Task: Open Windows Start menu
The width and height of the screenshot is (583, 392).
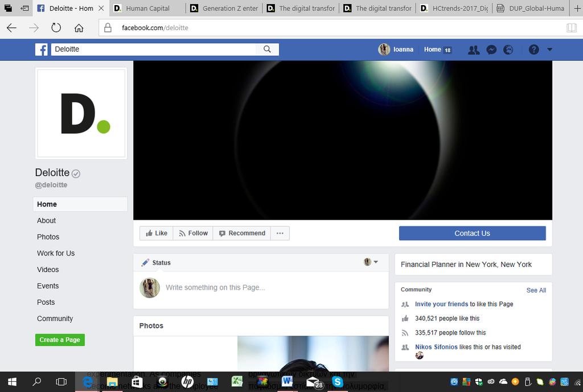Action: click(12, 382)
